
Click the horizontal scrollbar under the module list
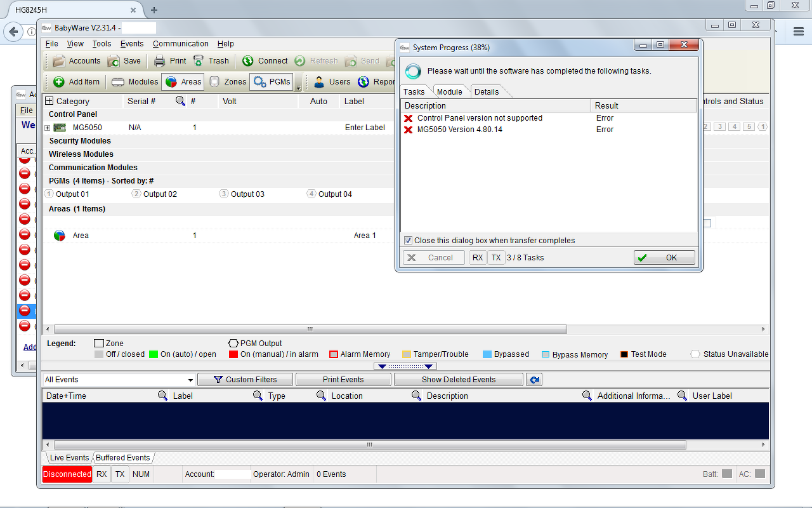coord(310,330)
